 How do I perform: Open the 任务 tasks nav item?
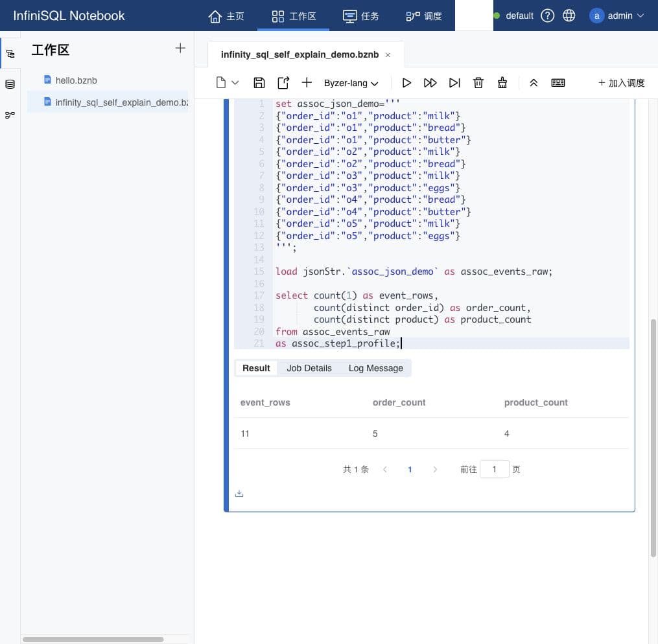[361, 16]
